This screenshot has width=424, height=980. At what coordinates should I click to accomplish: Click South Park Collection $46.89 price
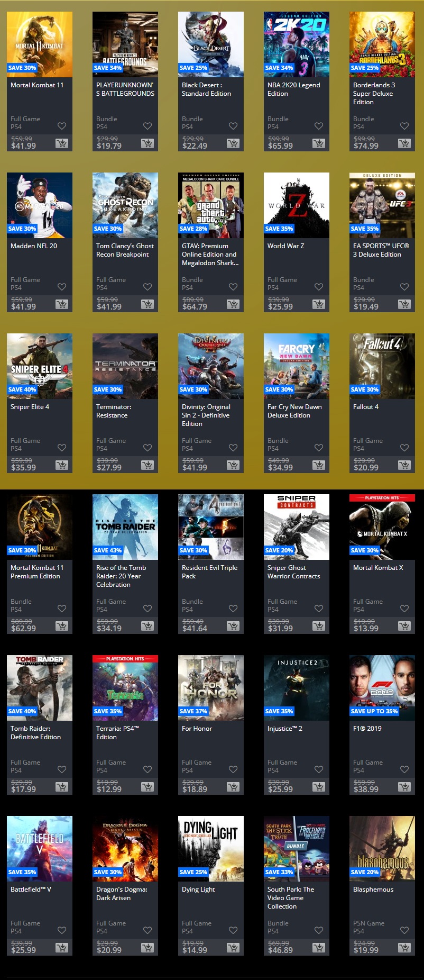point(280,950)
